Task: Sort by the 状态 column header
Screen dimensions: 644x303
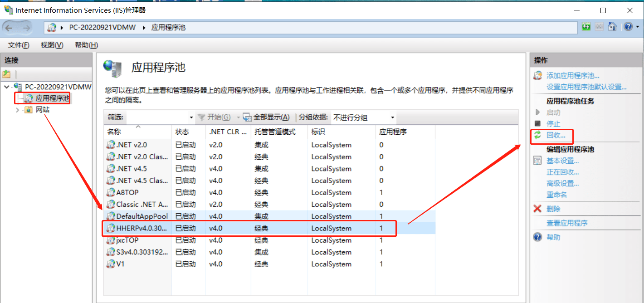Action: tap(189, 132)
